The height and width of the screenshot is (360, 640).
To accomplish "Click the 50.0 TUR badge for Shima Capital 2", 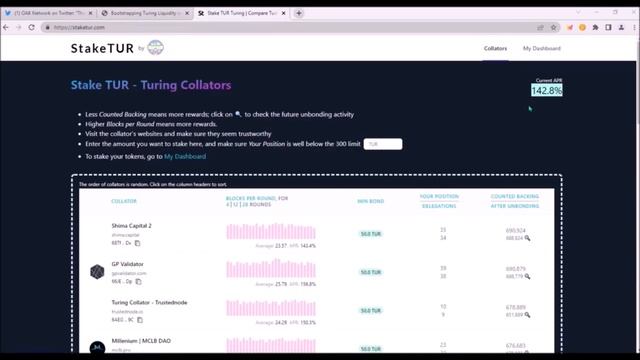I will (x=371, y=234).
